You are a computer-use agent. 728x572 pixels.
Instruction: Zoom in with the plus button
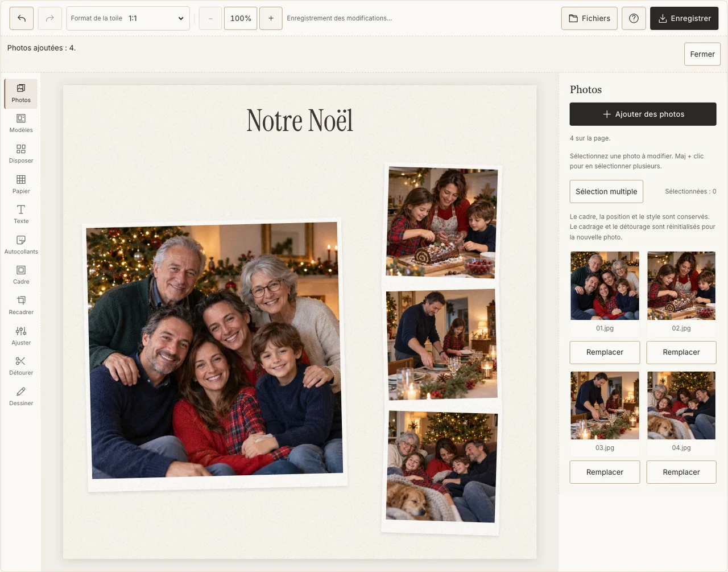point(271,18)
